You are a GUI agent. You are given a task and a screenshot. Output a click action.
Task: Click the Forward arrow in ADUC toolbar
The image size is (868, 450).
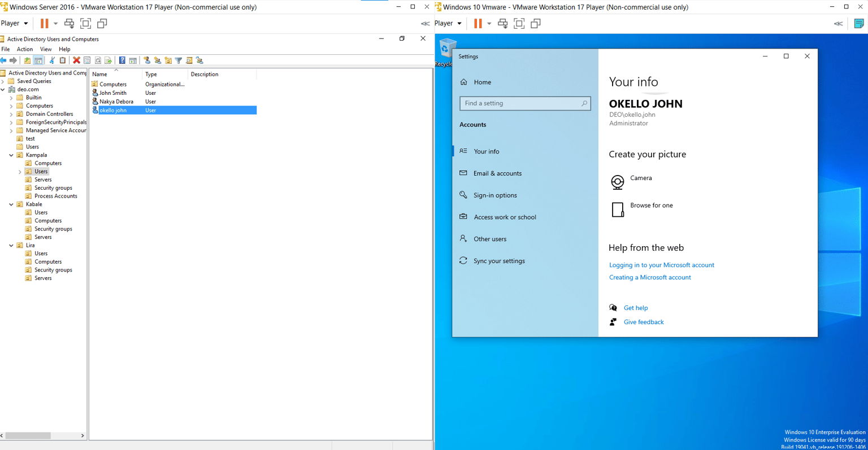13,60
